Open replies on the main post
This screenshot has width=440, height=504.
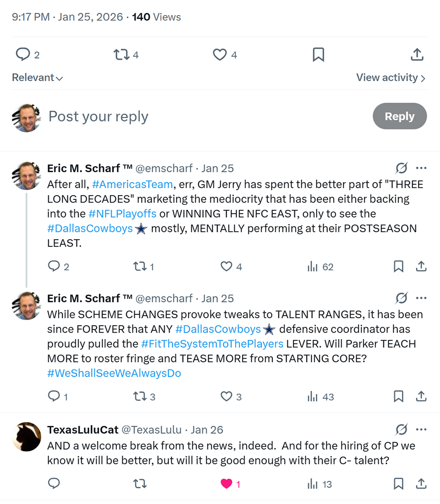point(23,55)
